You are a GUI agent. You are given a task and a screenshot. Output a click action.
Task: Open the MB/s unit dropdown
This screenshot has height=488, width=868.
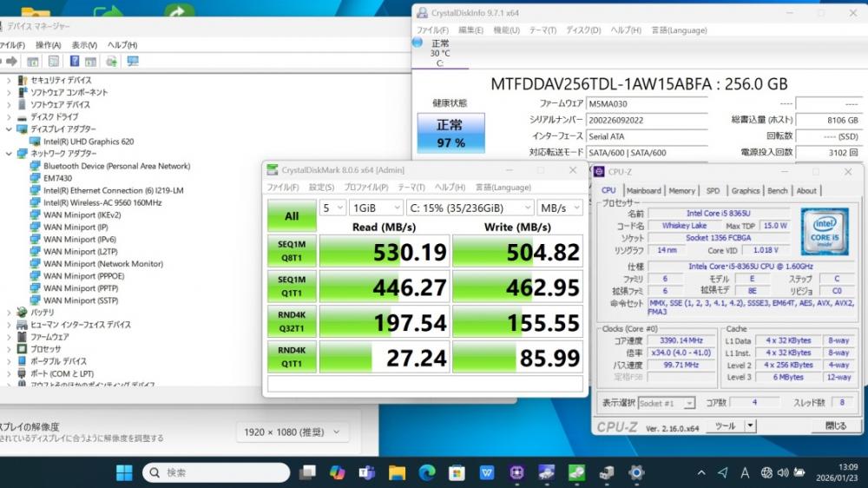[560, 208]
